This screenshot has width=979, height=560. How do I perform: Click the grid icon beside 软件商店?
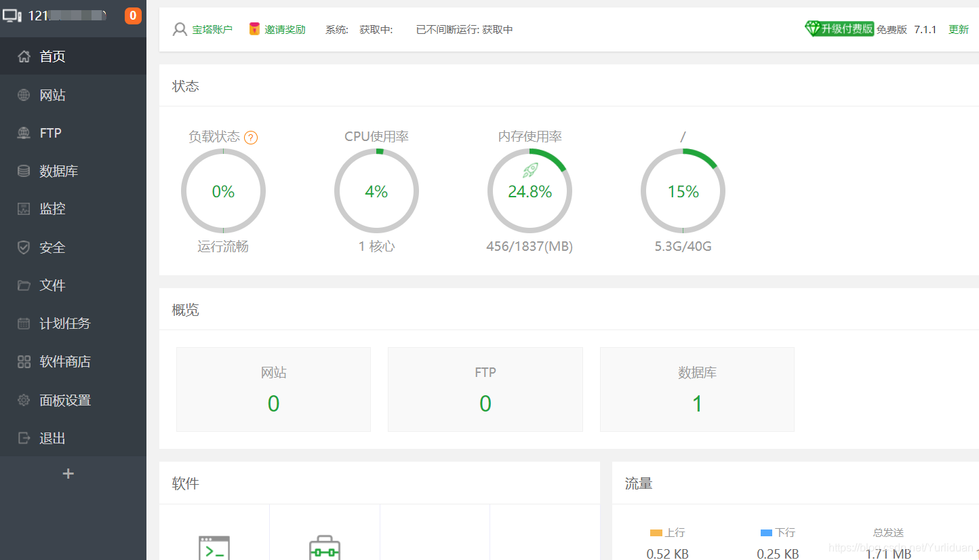(x=24, y=361)
